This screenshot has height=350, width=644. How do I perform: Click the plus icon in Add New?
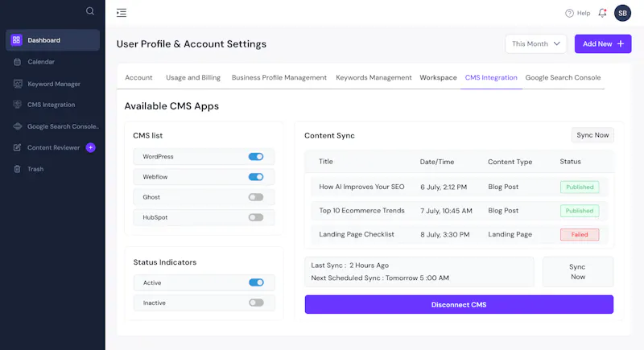621,44
